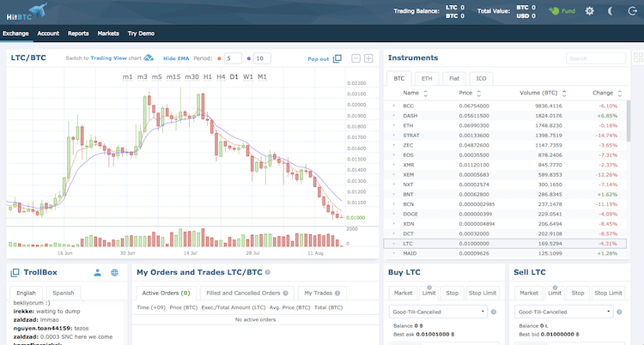Favorite the BCC instrument star
This screenshot has width=644, height=345.
pyautogui.click(x=393, y=106)
